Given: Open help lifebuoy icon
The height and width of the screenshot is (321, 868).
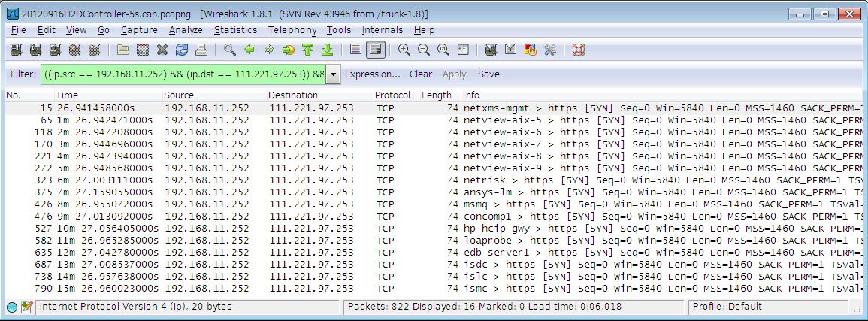Looking at the screenshot, I should pos(579,50).
